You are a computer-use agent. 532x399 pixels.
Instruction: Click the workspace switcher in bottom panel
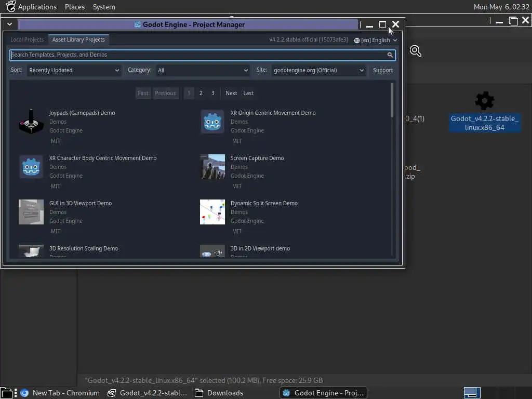[472, 393]
